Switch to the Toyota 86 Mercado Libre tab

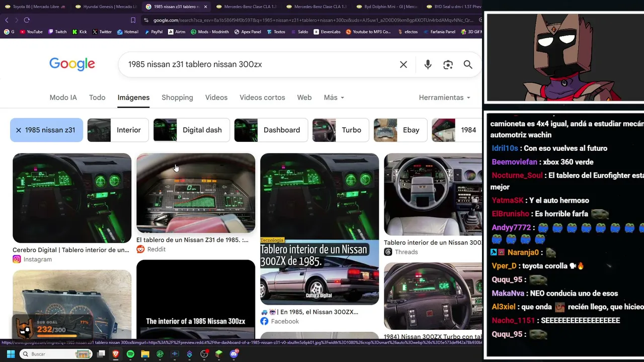(x=35, y=7)
